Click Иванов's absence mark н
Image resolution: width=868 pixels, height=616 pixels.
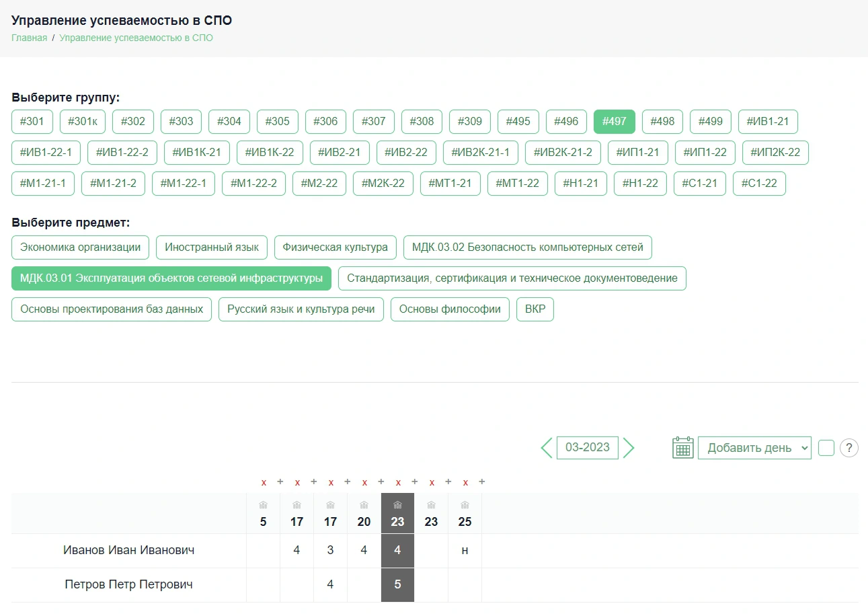pos(465,550)
